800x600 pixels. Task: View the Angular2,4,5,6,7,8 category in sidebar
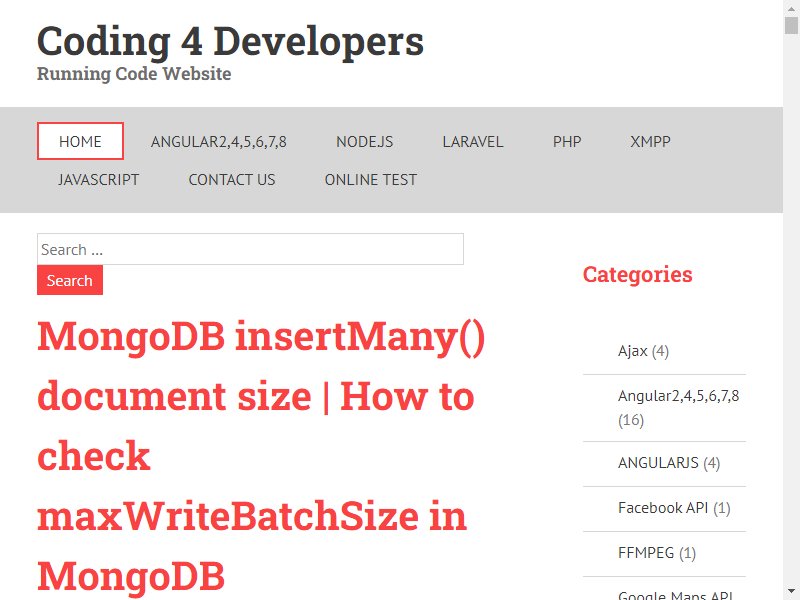[x=679, y=396]
